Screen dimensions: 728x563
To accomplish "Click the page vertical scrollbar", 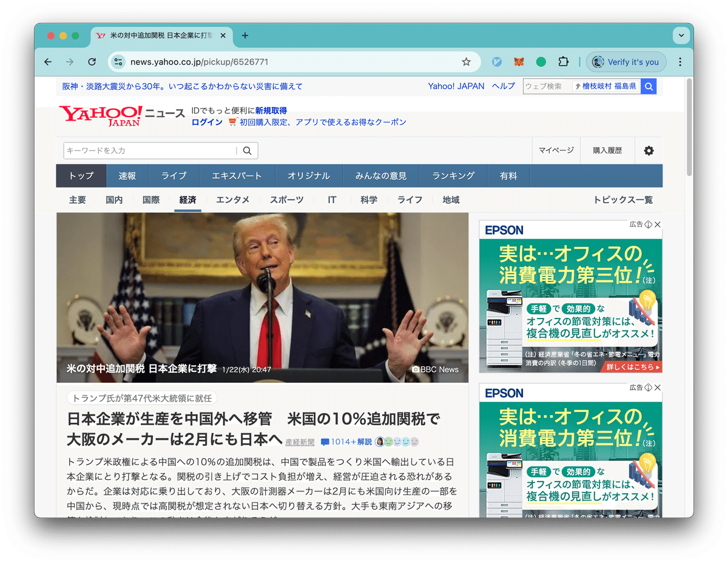I will click(x=689, y=127).
